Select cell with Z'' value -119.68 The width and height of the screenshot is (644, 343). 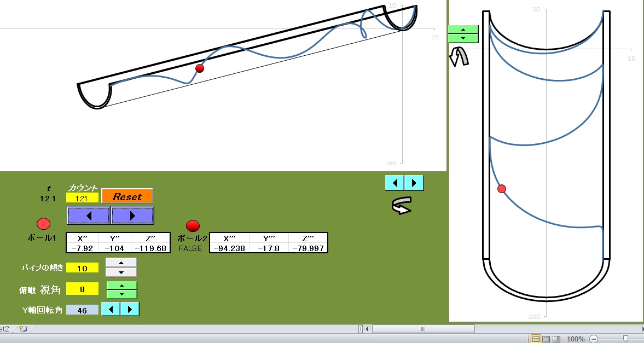[150, 248]
